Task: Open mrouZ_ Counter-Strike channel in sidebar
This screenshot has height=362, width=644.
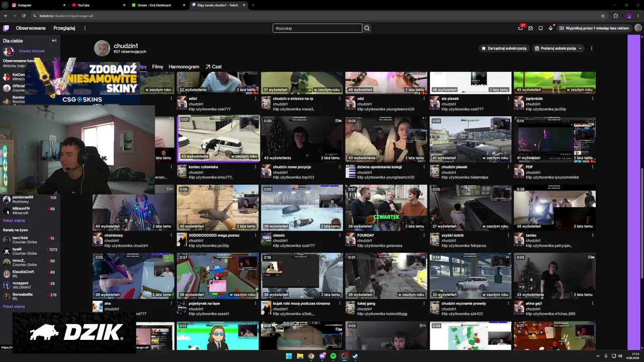Action: pyautogui.click(x=30, y=262)
